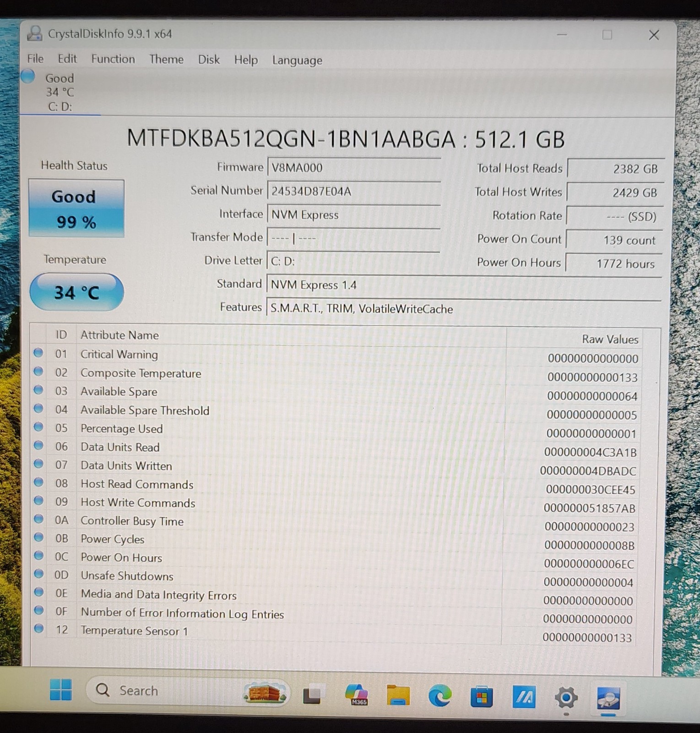Viewport: 700px width, 733px height.
Task: Open File Explorer from the taskbar
Action: [398, 695]
